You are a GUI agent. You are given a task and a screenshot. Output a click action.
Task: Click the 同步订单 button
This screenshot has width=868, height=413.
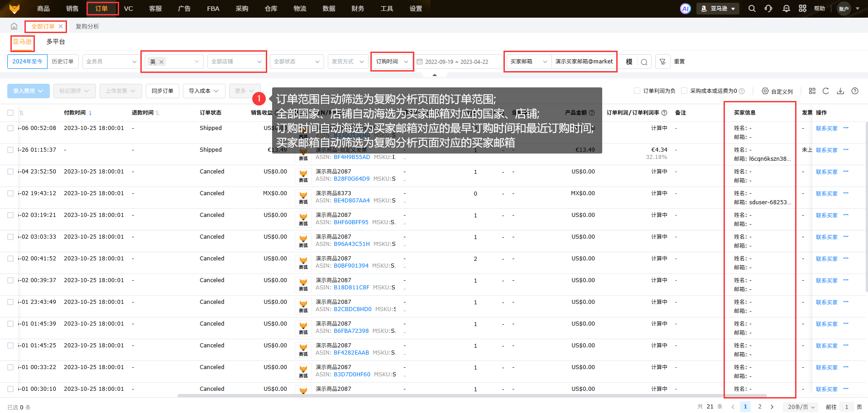pos(163,91)
